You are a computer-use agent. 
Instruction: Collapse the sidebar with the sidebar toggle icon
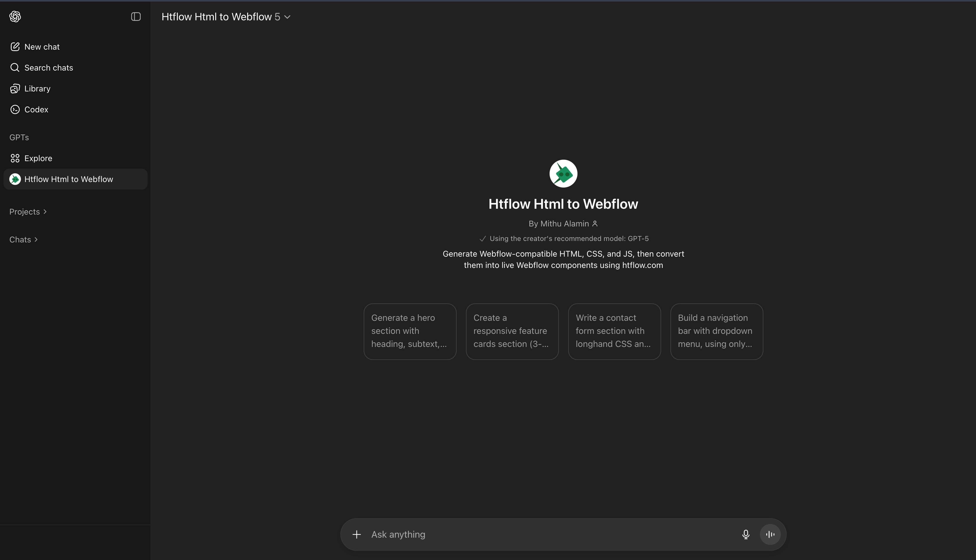coord(135,17)
